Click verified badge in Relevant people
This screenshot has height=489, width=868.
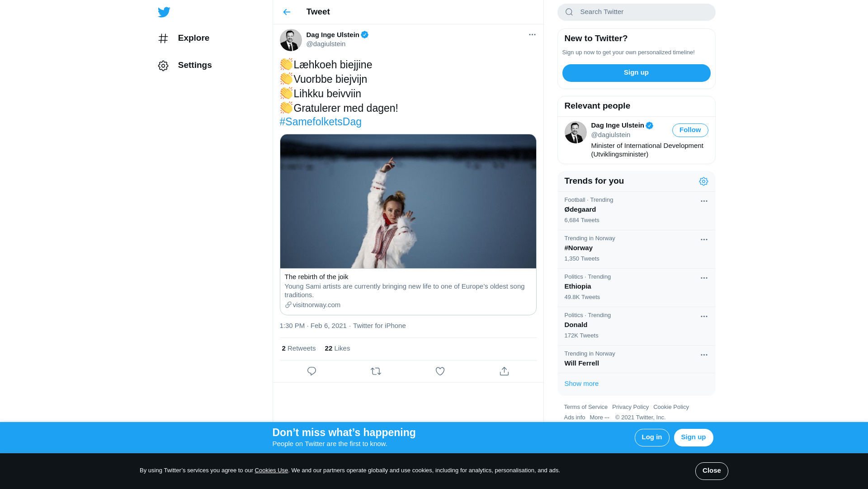pyautogui.click(x=650, y=125)
